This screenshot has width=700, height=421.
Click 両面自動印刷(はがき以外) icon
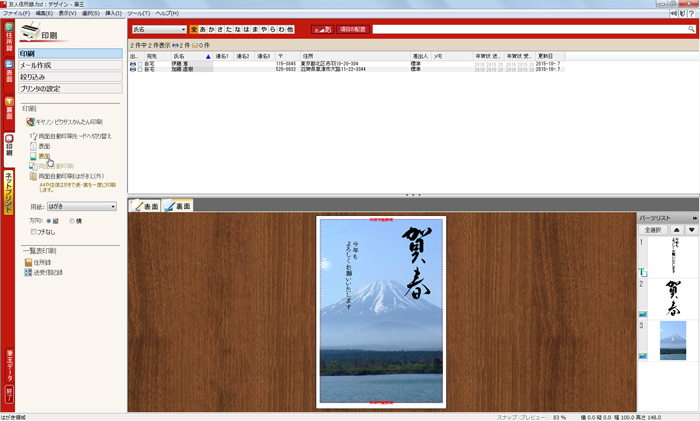point(32,176)
